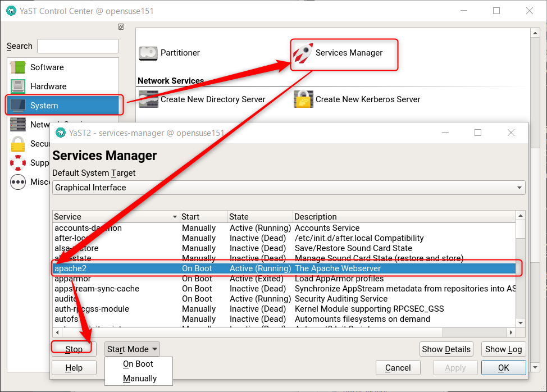Cancel the Services Manager dialog
This screenshot has width=547, height=392.
[x=398, y=368]
